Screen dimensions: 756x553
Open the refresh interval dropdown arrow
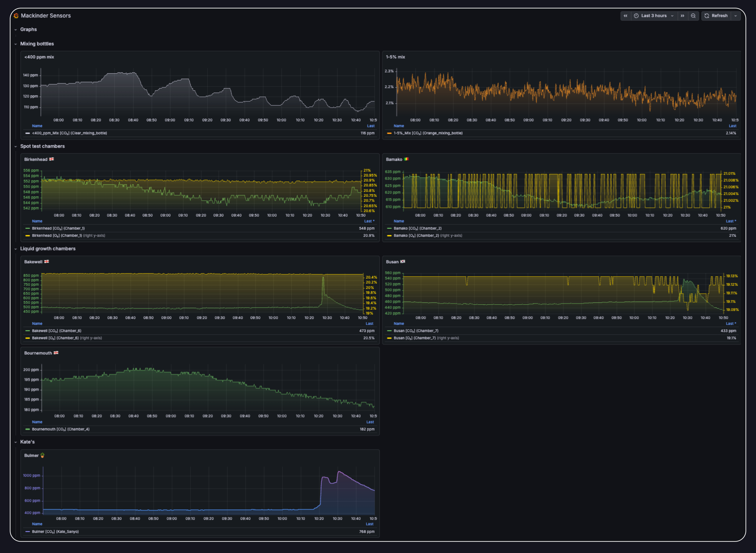[x=736, y=16]
